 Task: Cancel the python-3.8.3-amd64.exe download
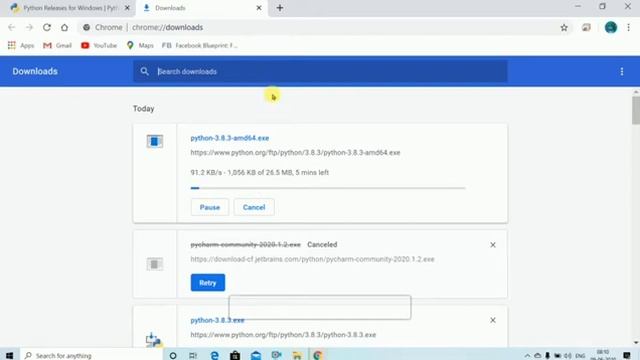pos(254,207)
